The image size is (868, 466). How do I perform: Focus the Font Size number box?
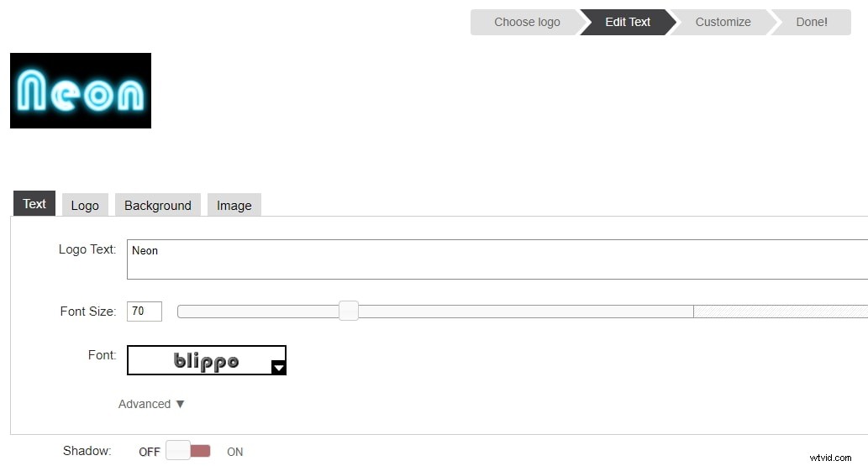pyautogui.click(x=144, y=312)
